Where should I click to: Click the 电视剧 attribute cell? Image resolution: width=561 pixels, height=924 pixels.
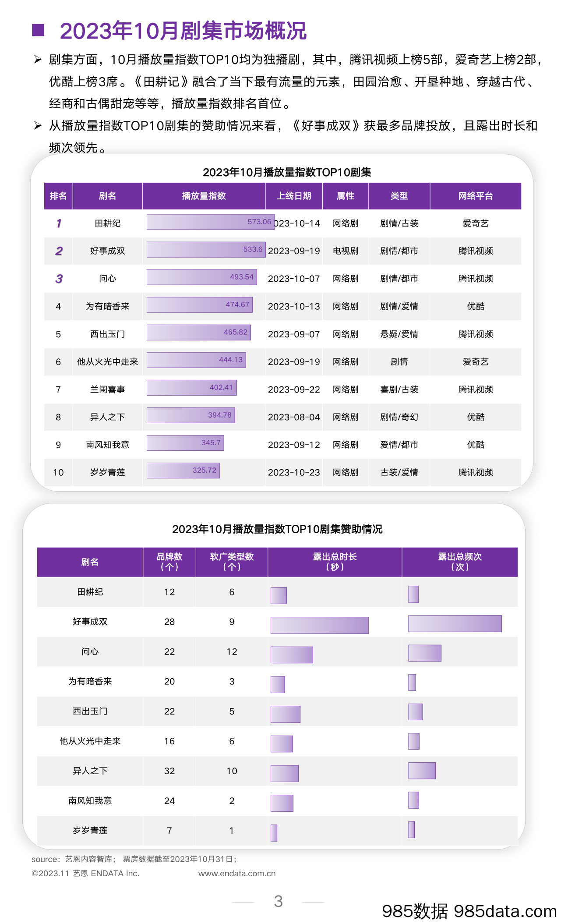coord(346,251)
